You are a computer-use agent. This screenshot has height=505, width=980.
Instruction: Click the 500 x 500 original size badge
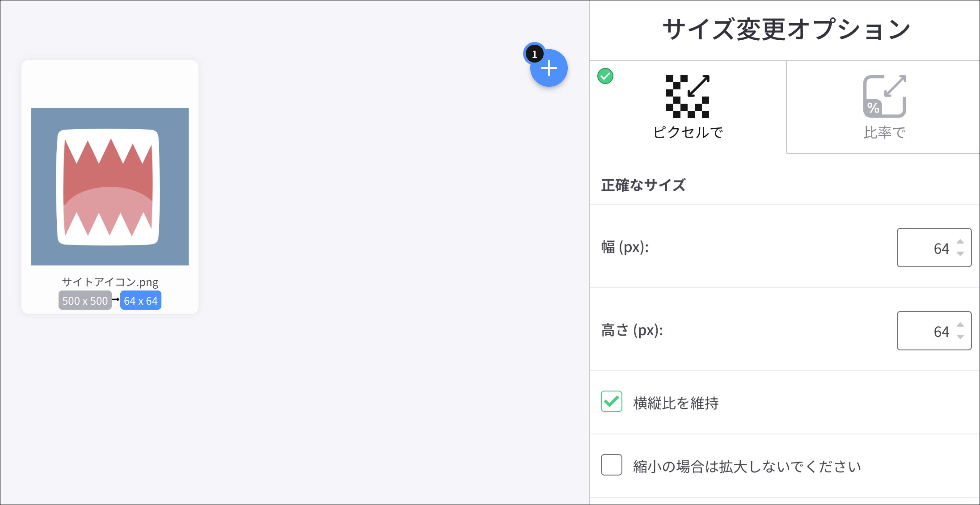point(85,301)
